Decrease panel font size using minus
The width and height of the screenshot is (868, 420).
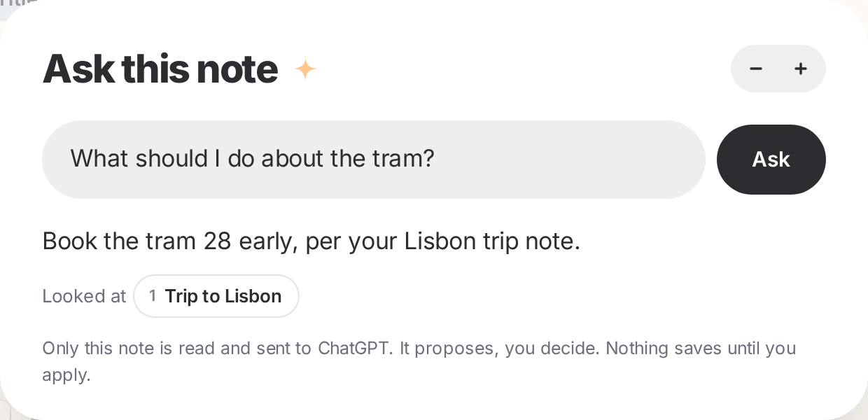(755, 69)
